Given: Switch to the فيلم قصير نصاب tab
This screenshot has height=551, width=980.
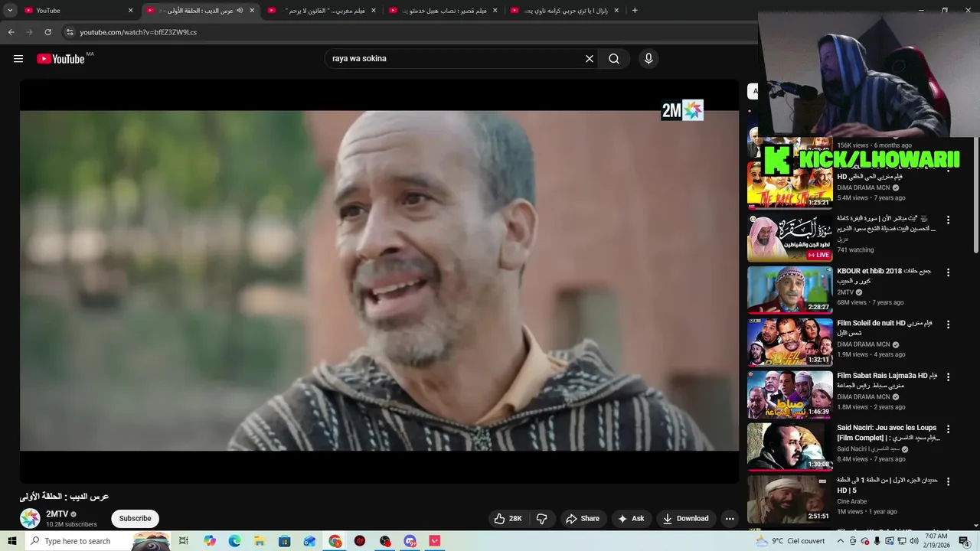Looking at the screenshot, I should [x=443, y=11].
